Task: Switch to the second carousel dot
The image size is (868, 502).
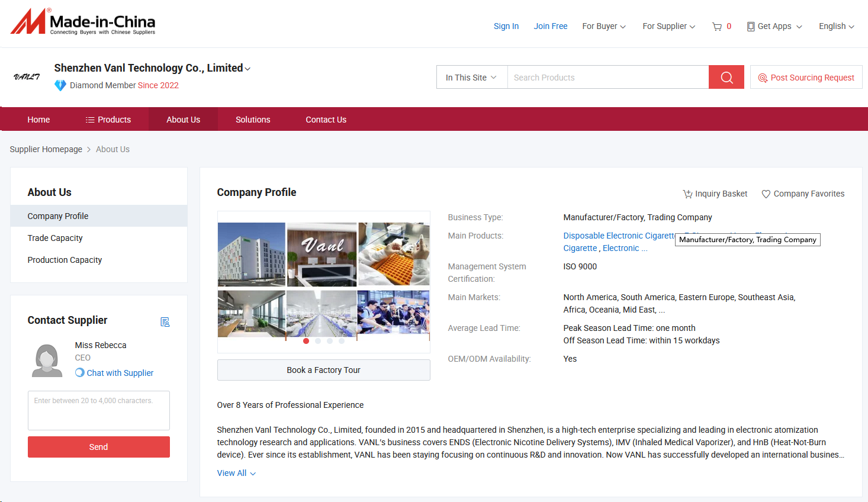Action: [318, 341]
